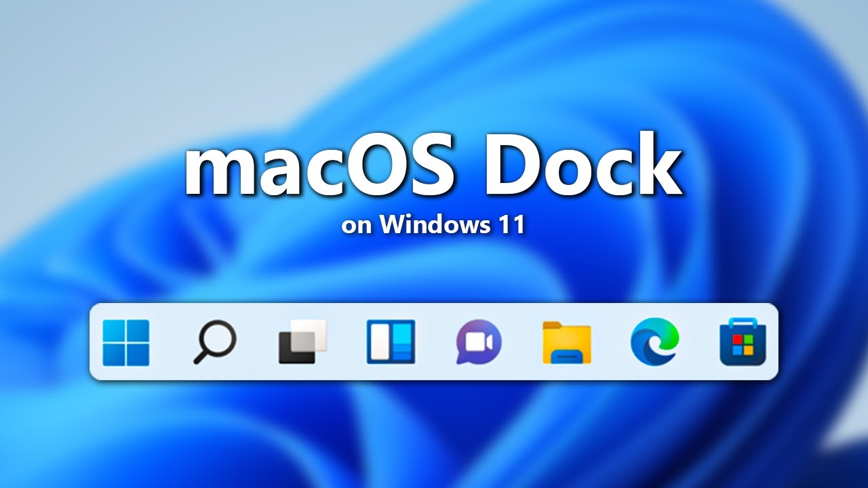Viewport: 868px width, 488px height.
Task: Launch the Widgets panel icon
Action: (x=391, y=342)
